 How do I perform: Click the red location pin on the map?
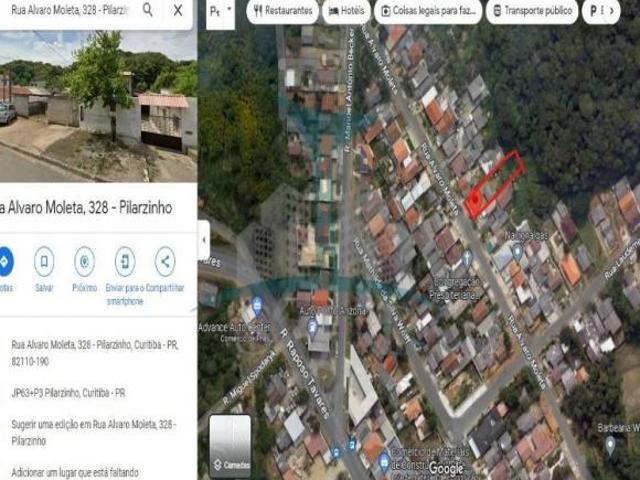pos(473,200)
